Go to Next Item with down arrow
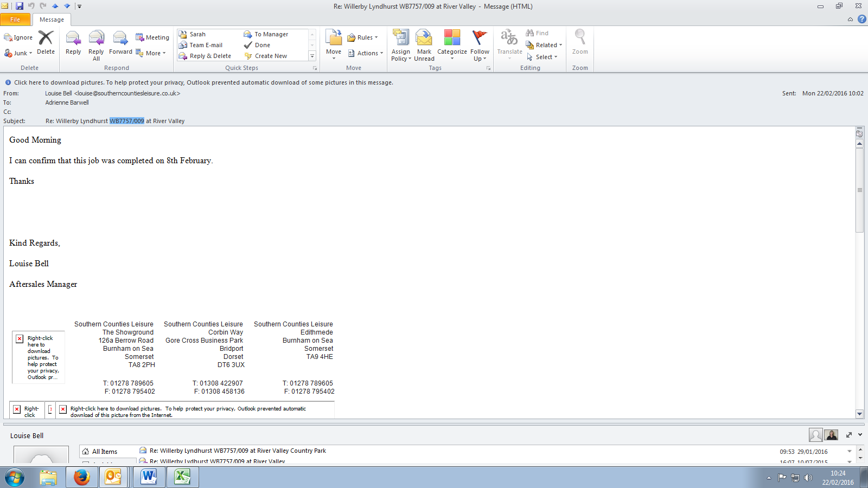The image size is (868, 488). (x=67, y=6)
